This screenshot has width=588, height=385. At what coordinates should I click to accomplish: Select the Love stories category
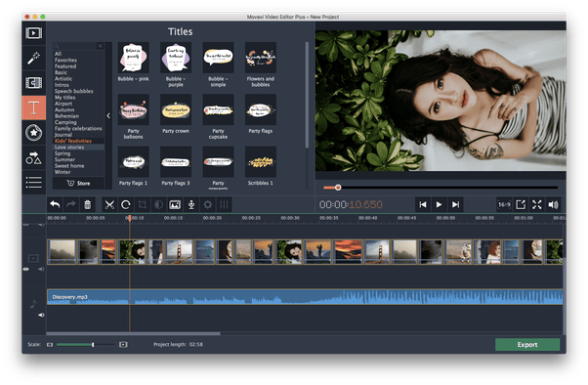pos(69,148)
